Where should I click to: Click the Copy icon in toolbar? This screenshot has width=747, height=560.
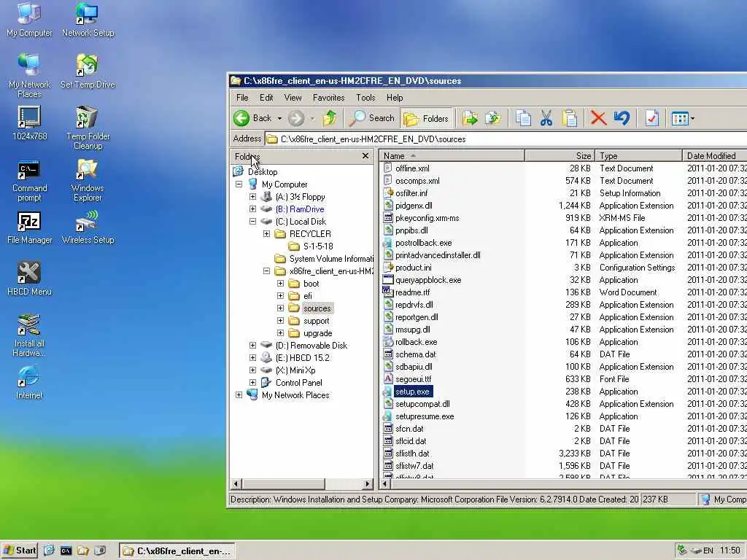[x=523, y=118]
